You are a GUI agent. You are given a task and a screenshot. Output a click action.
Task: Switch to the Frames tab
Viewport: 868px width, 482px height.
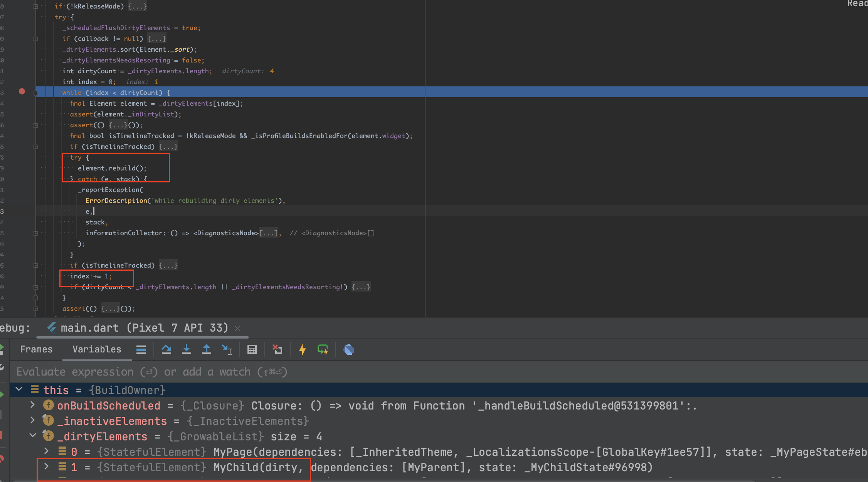pos(36,349)
